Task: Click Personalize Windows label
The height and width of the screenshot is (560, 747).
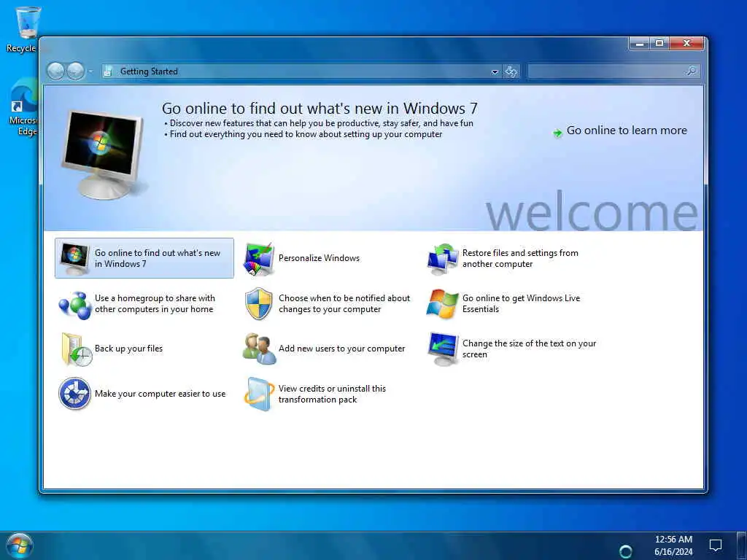Action: (320, 258)
